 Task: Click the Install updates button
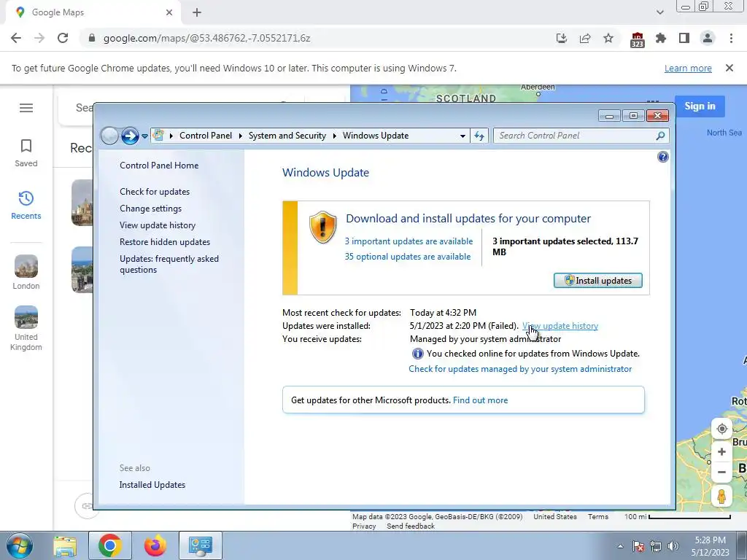pos(598,281)
